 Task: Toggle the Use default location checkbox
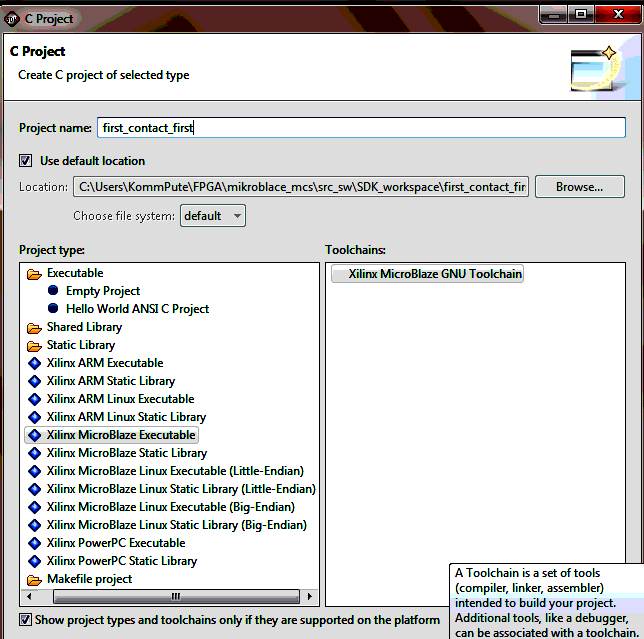click(25, 161)
